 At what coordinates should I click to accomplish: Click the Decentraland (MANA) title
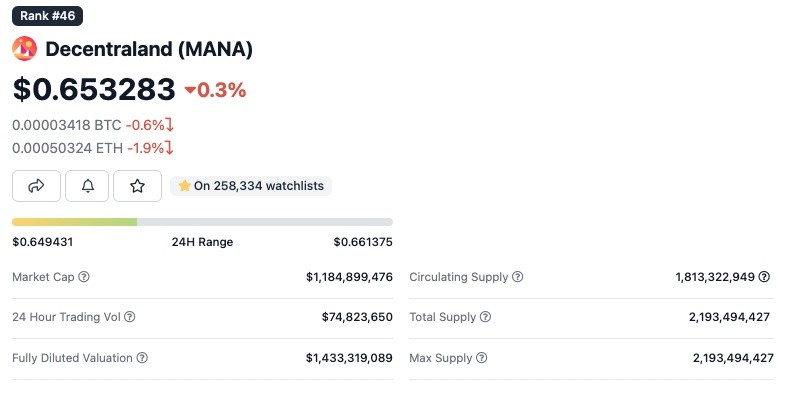(x=149, y=49)
